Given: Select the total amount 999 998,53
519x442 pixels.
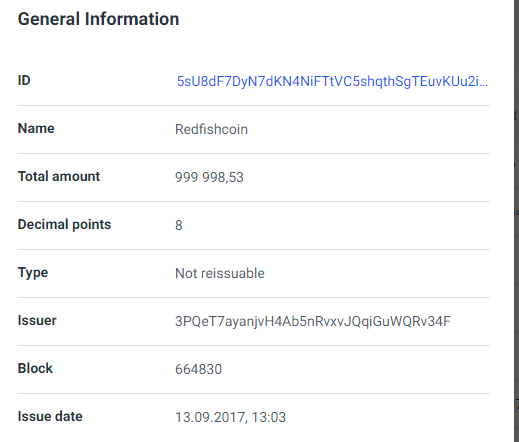Looking at the screenshot, I should [209, 177].
